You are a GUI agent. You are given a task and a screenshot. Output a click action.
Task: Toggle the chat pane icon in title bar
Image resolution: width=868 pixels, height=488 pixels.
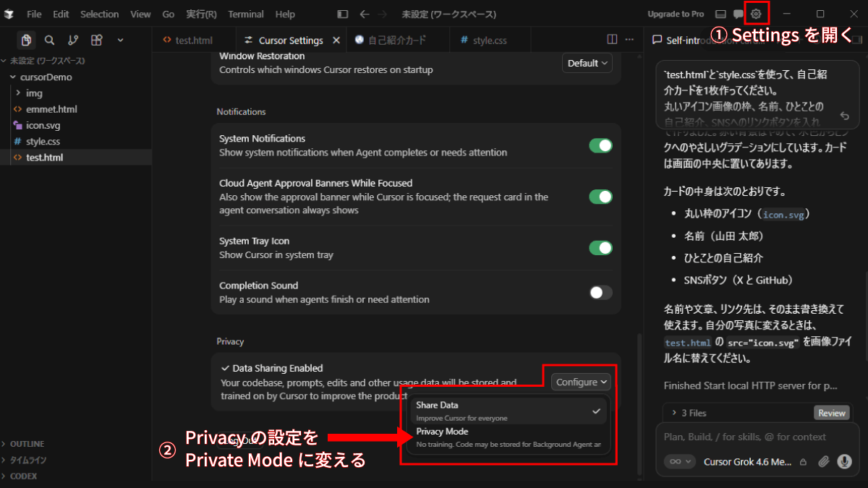tap(739, 14)
